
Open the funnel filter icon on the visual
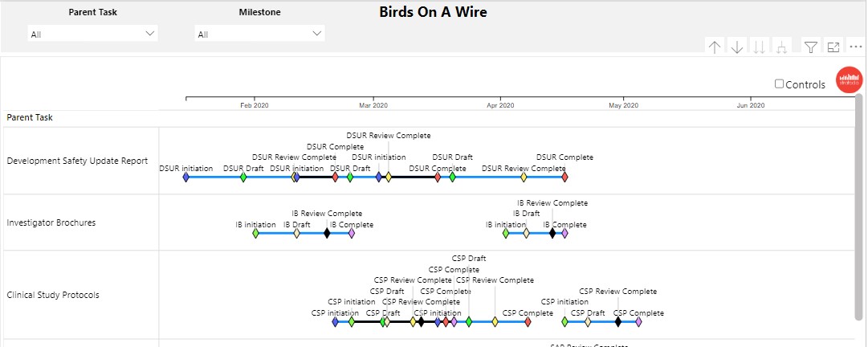tap(811, 47)
